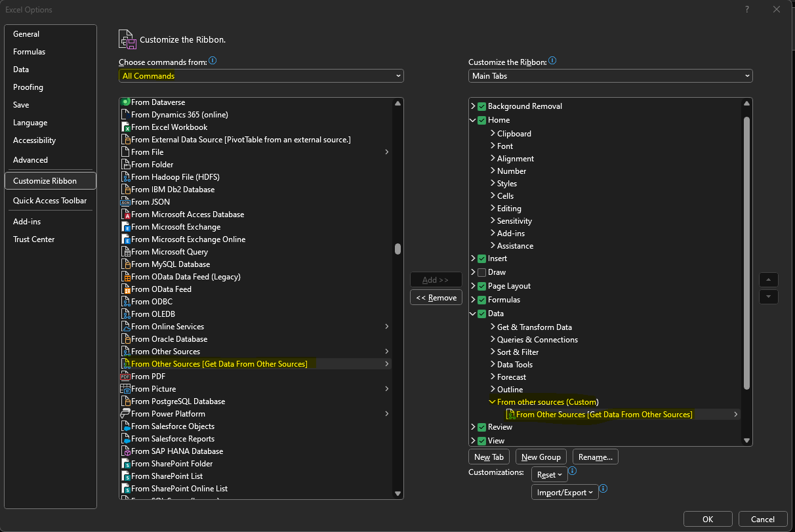
Task: Click the From JSON command icon
Action: [x=126, y=202]
